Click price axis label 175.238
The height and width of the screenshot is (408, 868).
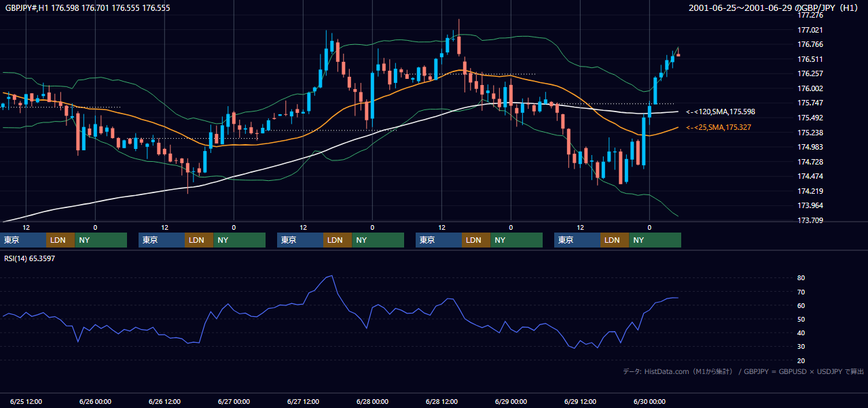(811, 133)
